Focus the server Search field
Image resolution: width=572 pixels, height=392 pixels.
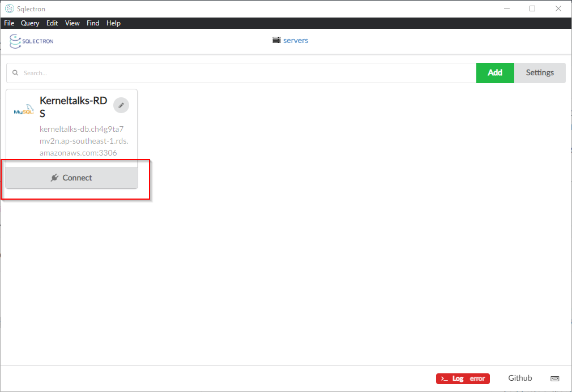click(x=241, y=73)
